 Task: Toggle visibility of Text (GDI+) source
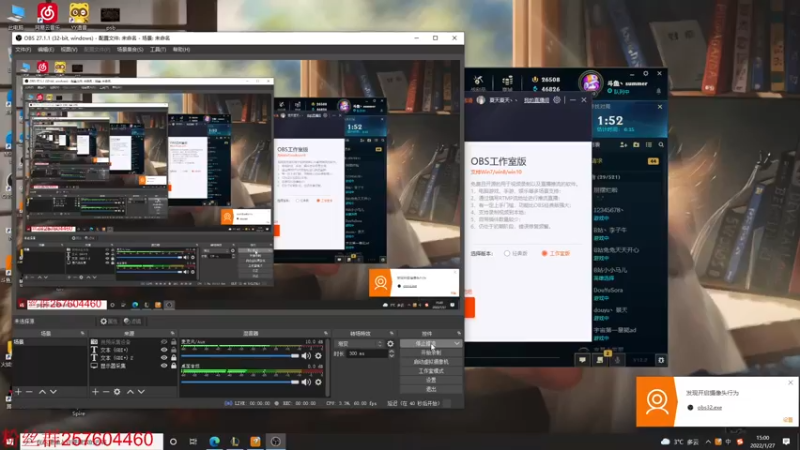[164, 350]
